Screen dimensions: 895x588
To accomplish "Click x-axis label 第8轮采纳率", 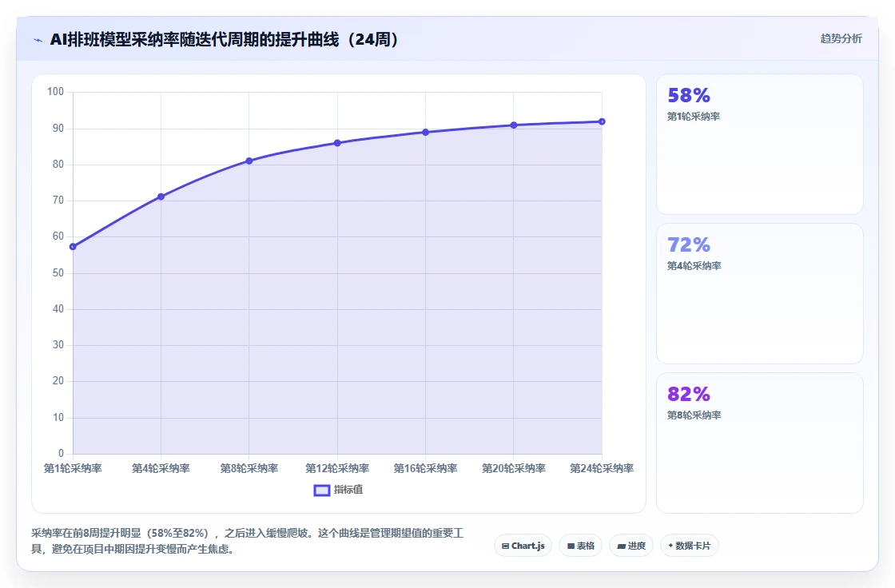I will coord(249,468).
